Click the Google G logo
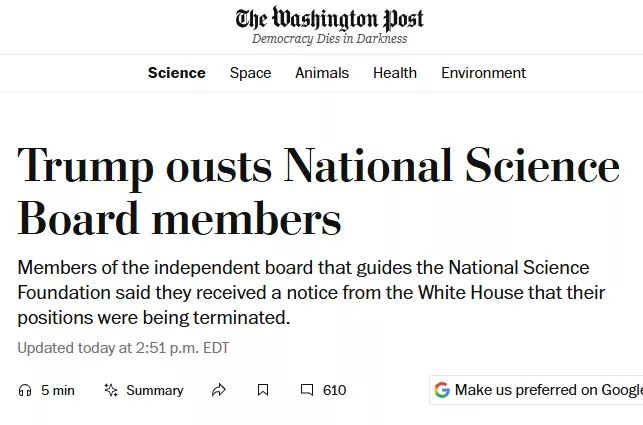Screen dimensions: 643x425 (x=442, y=390)
